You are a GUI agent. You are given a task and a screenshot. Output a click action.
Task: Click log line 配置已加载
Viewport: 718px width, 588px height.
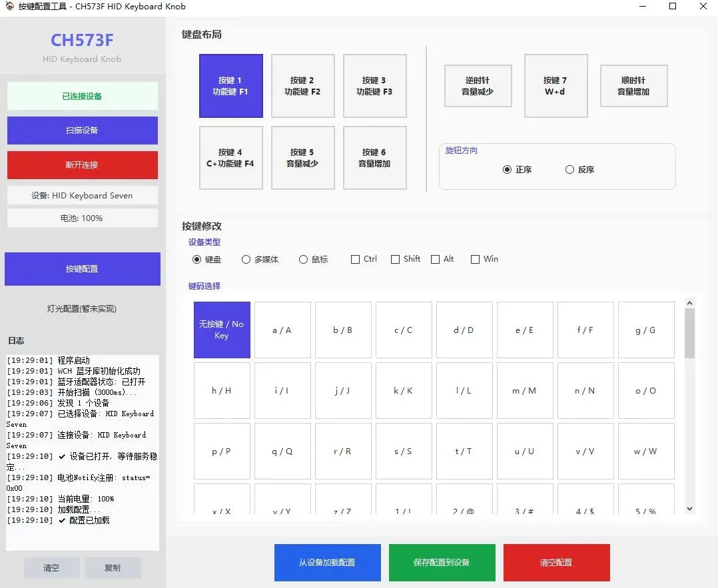click(x=58, y=520)
